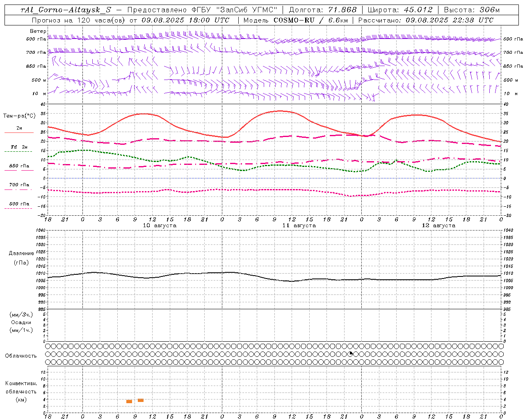Click the (км) unit under convective cloudiness
The height and width of the screenshot is (420, 525).
(x=21, y=399)
